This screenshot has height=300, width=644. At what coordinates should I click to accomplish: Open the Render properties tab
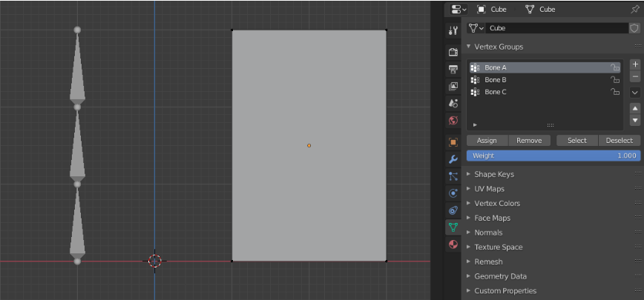[x=453, y=52]
